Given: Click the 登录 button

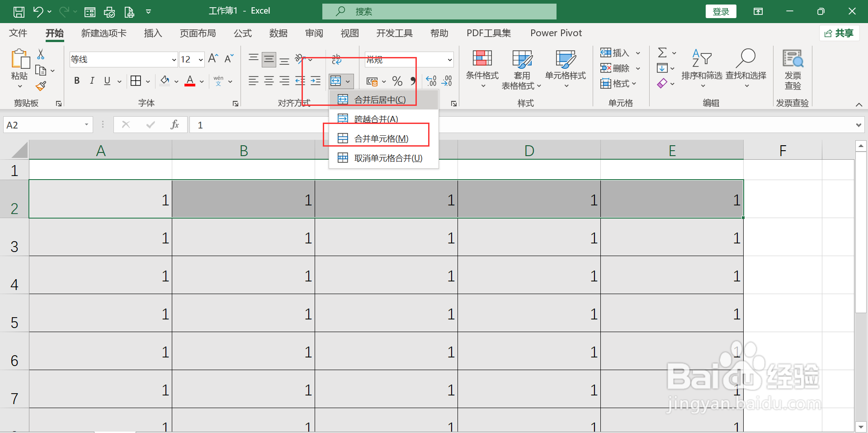Looking at the screenshot, I should [721, 11].
